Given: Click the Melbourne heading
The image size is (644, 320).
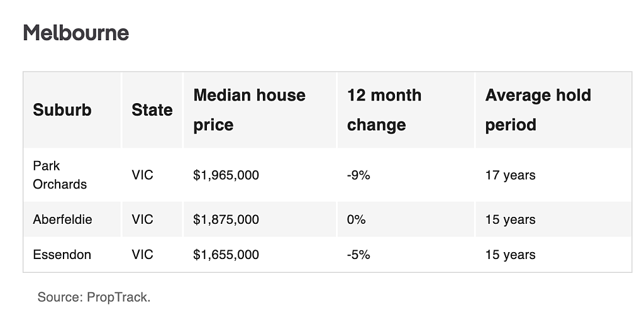Looking at the screenshot, I should click(x=76, y=33).
